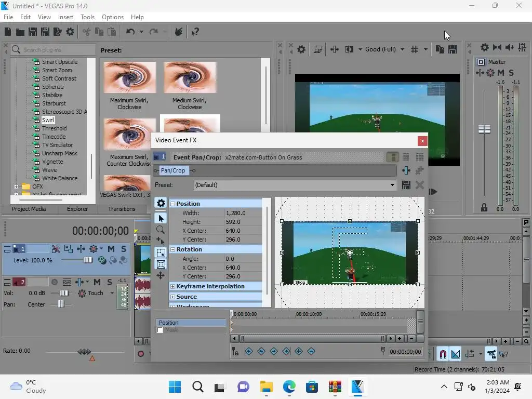Viewport: 532px width, 399px height.
Task: Open the preview quality Good (Full) dropdown
Action: (403, 49)
